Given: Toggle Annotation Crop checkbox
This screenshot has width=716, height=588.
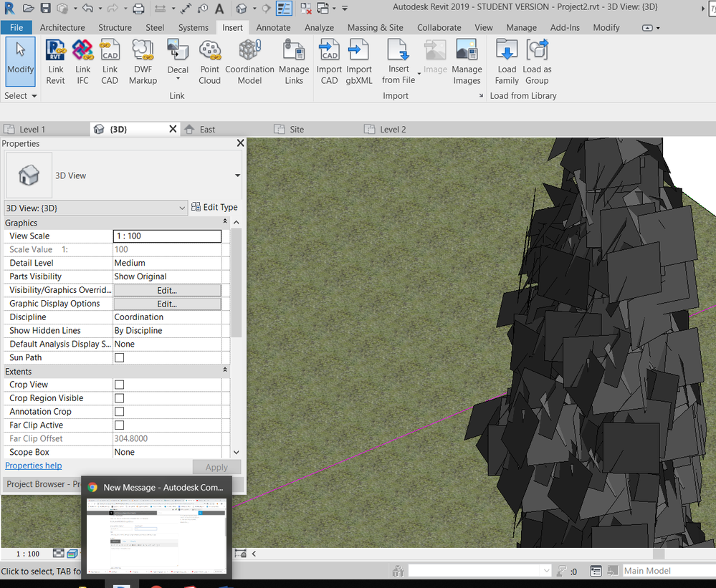Looking at the screenshot, I should click(119, 412).
